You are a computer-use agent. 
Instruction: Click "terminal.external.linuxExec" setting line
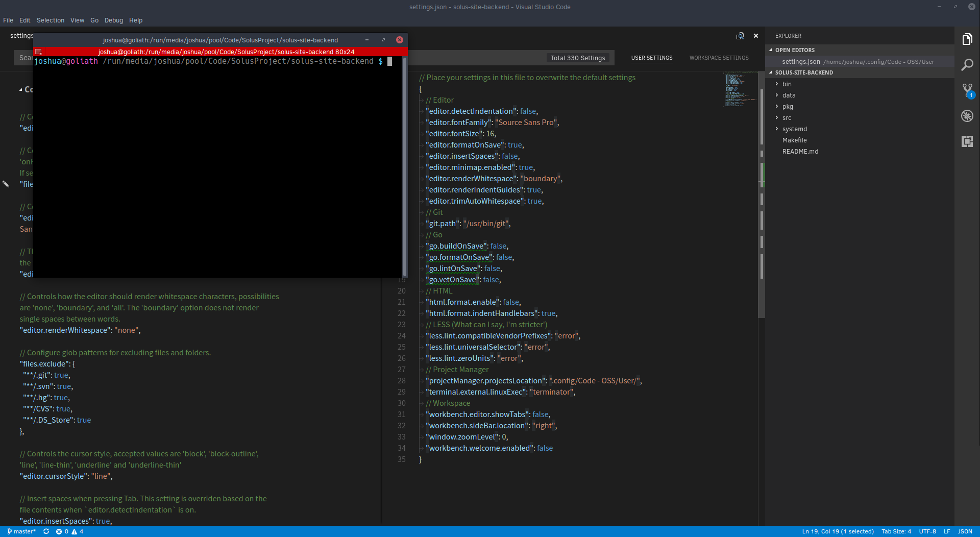coord(501,392)
